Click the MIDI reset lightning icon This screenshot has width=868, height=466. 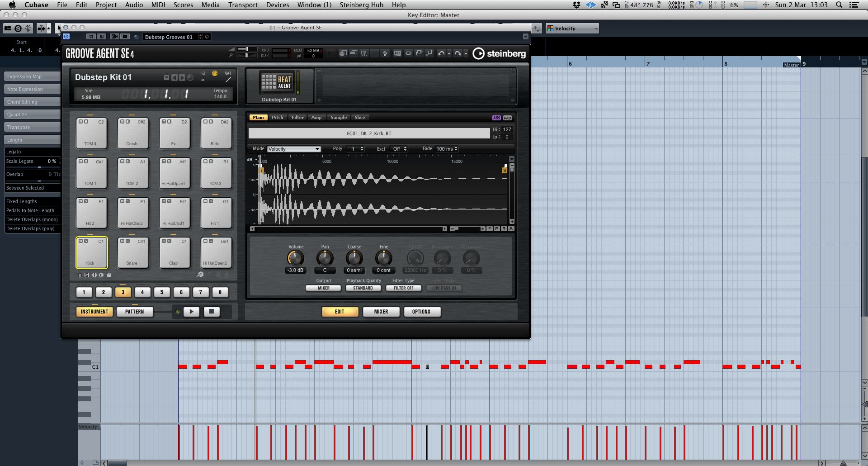pyautogui.click(x=385, y=53)
